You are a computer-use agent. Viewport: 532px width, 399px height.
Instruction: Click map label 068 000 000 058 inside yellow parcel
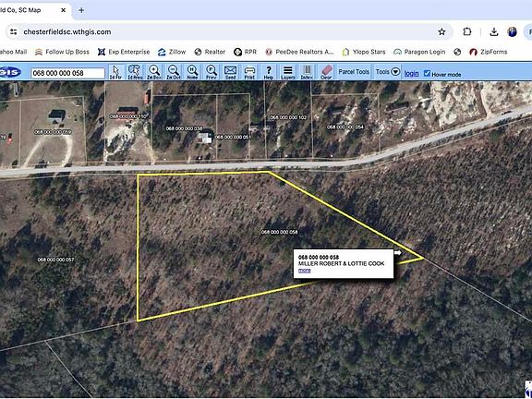click(x=279, y=232)
